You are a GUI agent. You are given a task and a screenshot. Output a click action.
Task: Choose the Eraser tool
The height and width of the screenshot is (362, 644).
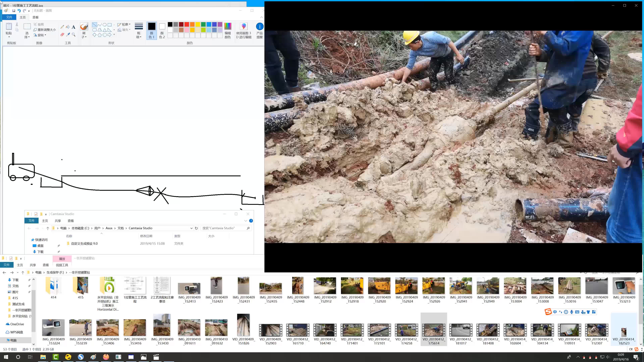click(x=62, y=35)
